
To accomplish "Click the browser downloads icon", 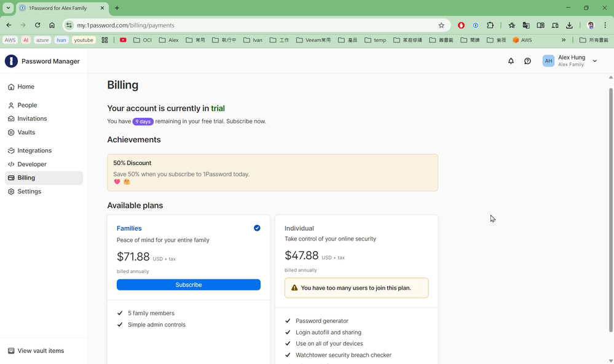I will [x=569, y=25].
